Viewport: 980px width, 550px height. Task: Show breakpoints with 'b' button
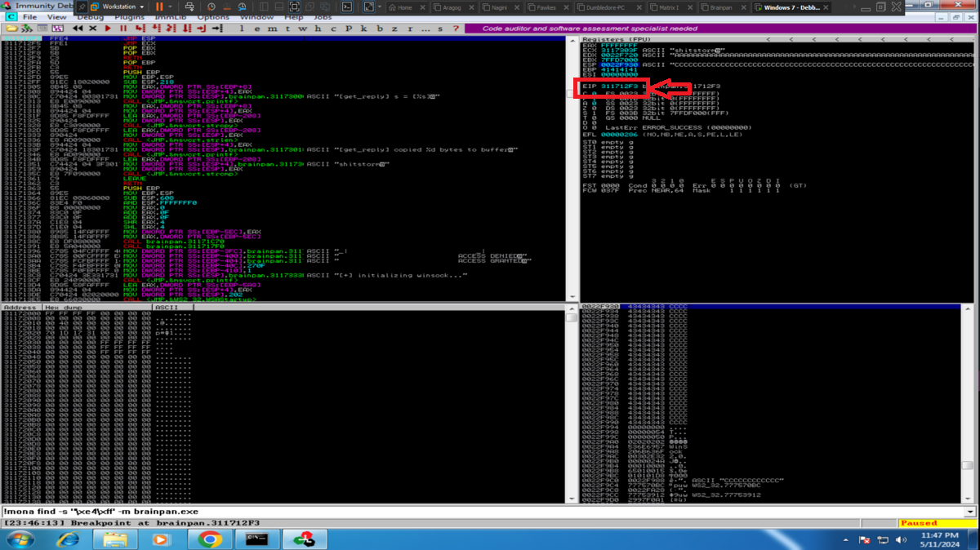(380, 29)
